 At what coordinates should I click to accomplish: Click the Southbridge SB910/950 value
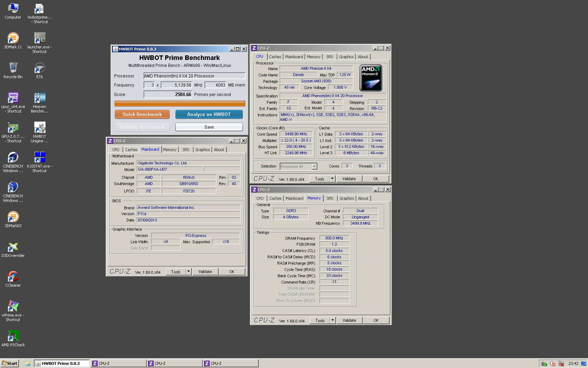point(189,184)
